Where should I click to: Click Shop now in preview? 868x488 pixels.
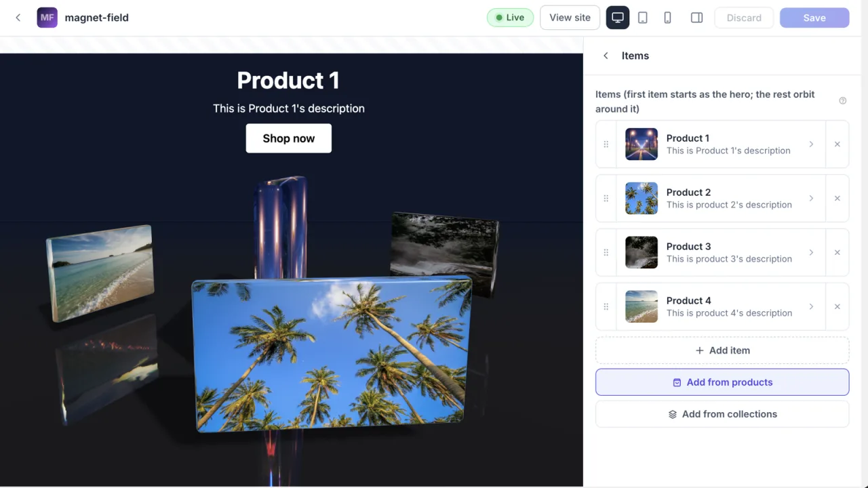(289, 138)
